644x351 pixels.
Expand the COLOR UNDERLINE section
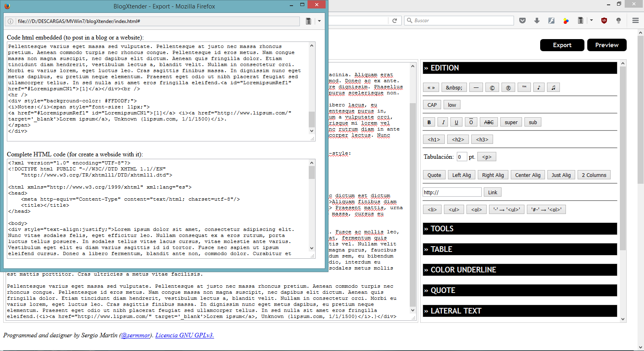pyautogui.click(x=520, y=270)
